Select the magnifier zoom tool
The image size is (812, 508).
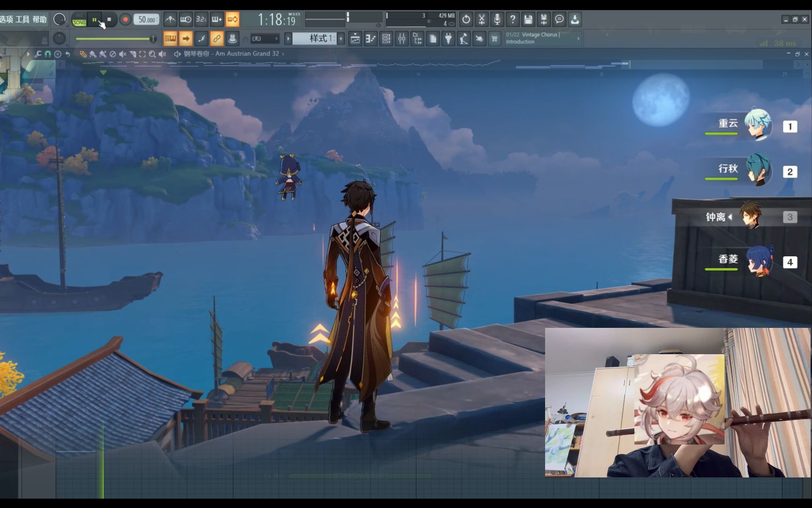coord(152,54)
